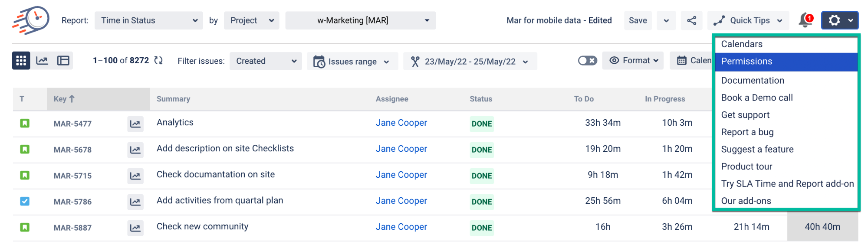Open chart for MAR-5477
Viewport: 868px width, 248px height.
pos(135,124)
